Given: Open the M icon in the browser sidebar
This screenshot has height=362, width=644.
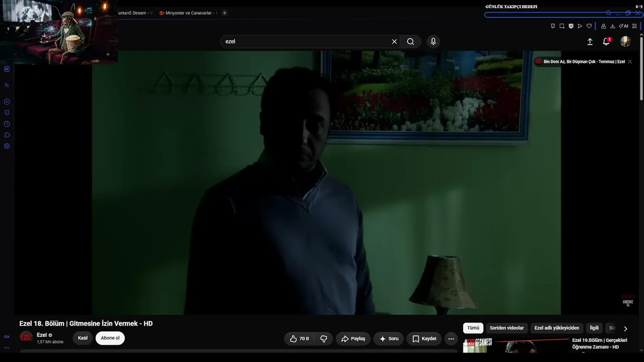Looking at the screenshot, I should click(7, 69).
